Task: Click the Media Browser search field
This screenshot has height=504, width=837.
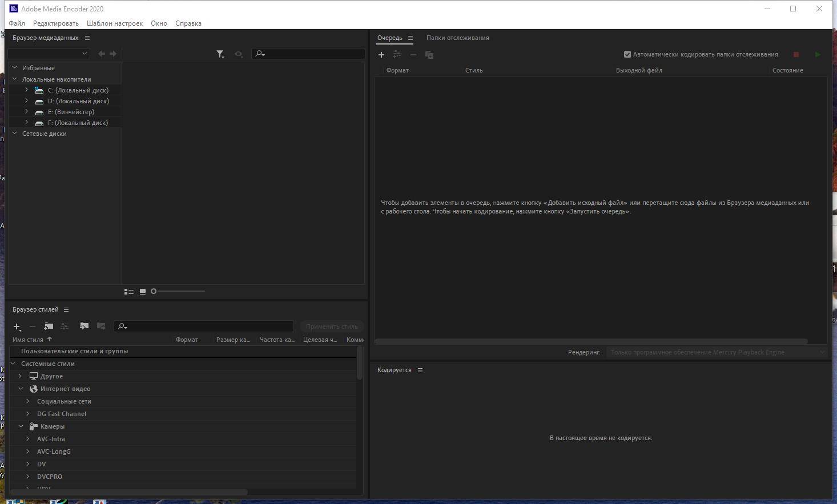Action: [308, 54]
